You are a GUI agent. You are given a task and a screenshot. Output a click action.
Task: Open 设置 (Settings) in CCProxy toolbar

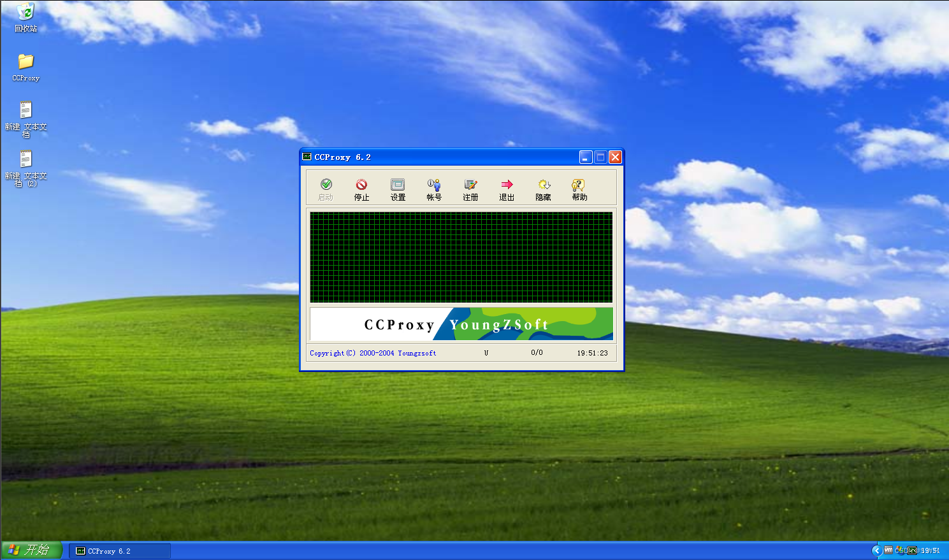tap(398, 190)
